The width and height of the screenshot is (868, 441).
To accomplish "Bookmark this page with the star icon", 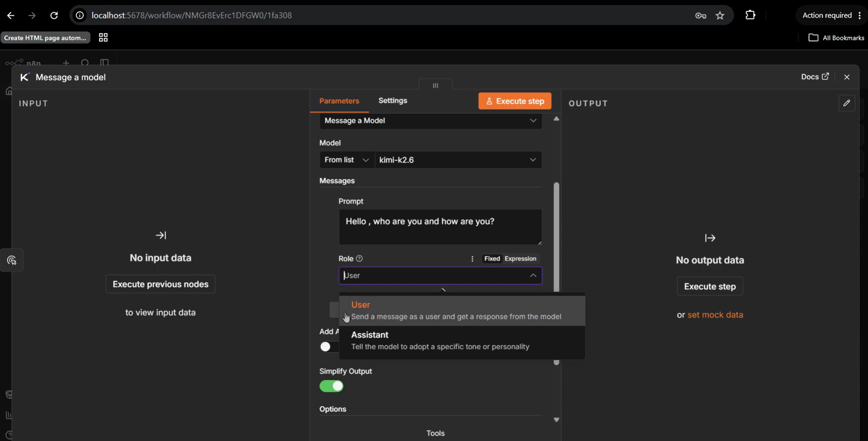I will 720,15.
